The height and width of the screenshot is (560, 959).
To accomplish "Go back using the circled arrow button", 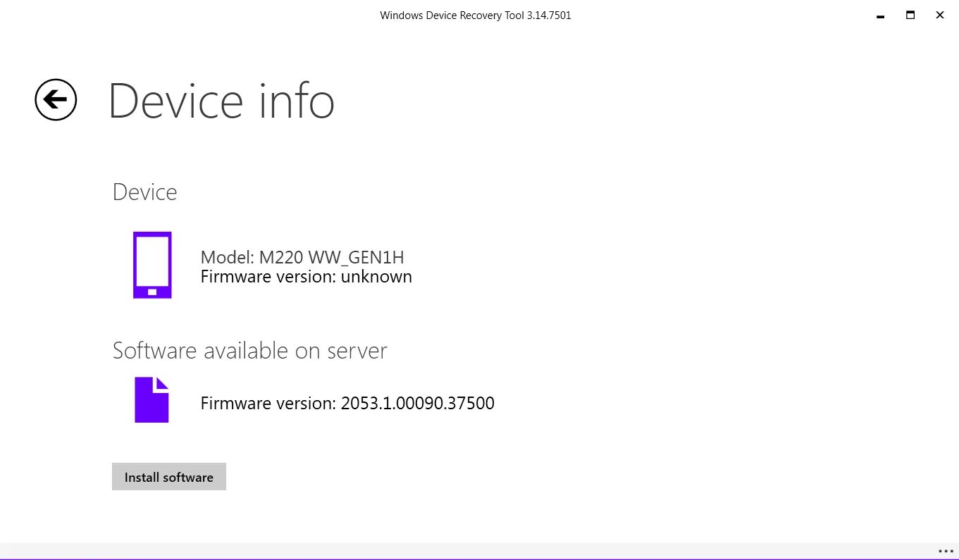I will pyautogui.click(x=56, y=99).
